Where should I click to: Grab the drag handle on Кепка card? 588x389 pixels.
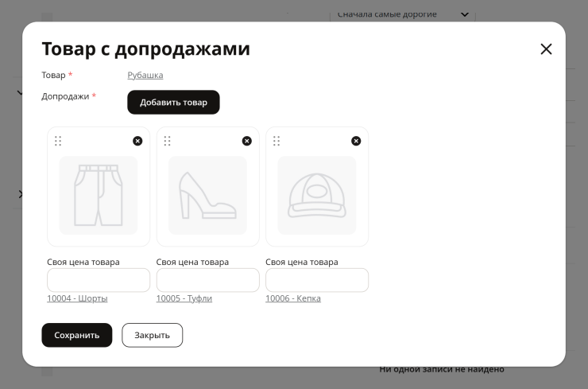coord(277,141)
